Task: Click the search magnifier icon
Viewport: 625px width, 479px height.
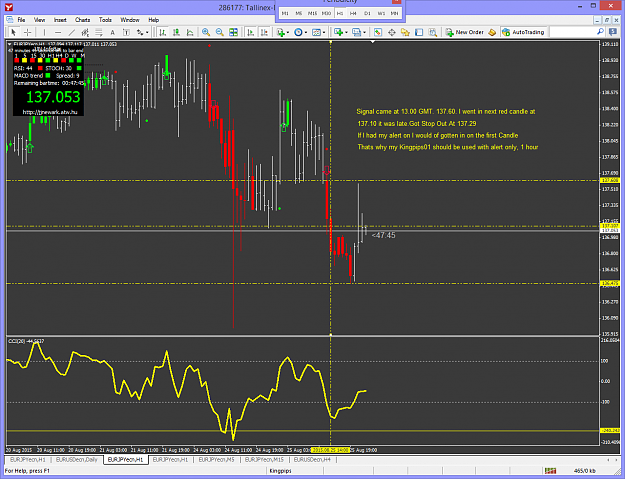Action: [x=600, y=32]
